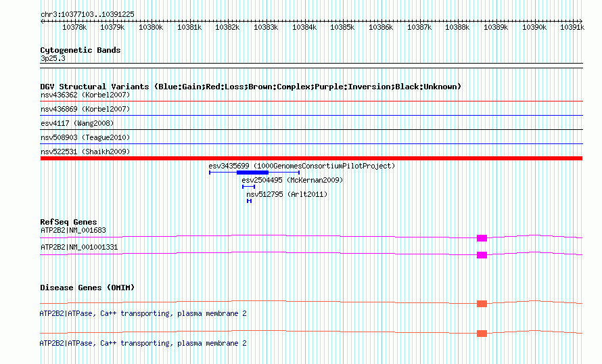Screen dimensions: 602x364
Task: Click the small blue esv2504495 glyph
Action: pyautogui.click(x=248, y=187)
